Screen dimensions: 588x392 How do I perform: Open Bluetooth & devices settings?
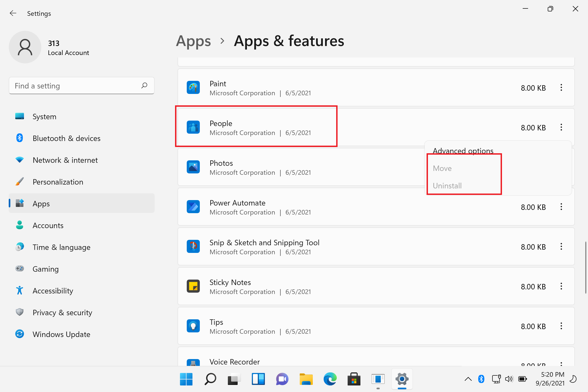[x=82, y=138]
